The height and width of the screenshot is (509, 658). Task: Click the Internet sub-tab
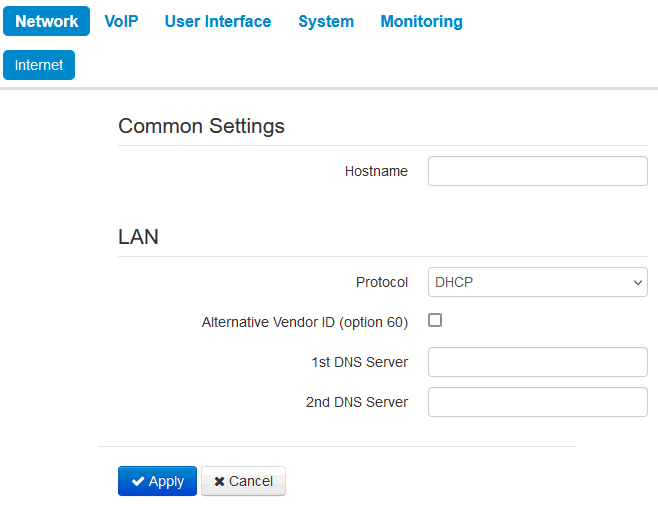pyautogui.click(x=39, y=65)
